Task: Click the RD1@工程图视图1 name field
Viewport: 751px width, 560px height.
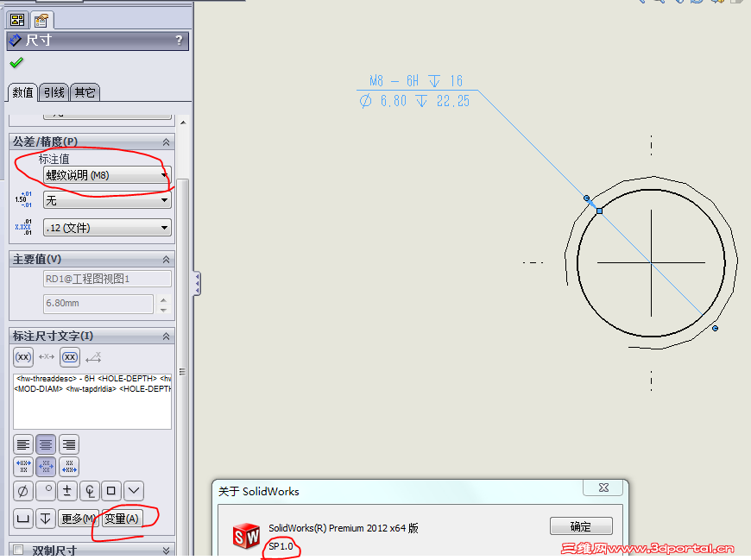Action: pos(107,279)
